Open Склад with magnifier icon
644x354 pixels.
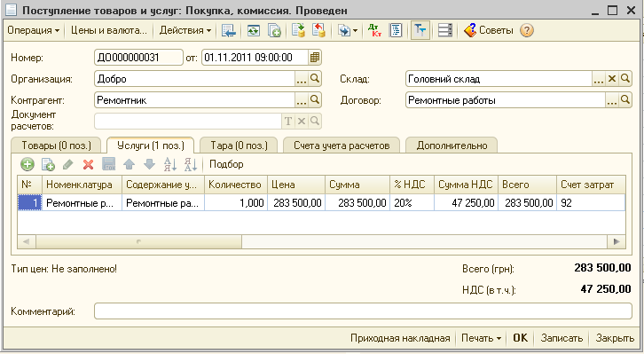pyautogui.click(x=625, y=79)
